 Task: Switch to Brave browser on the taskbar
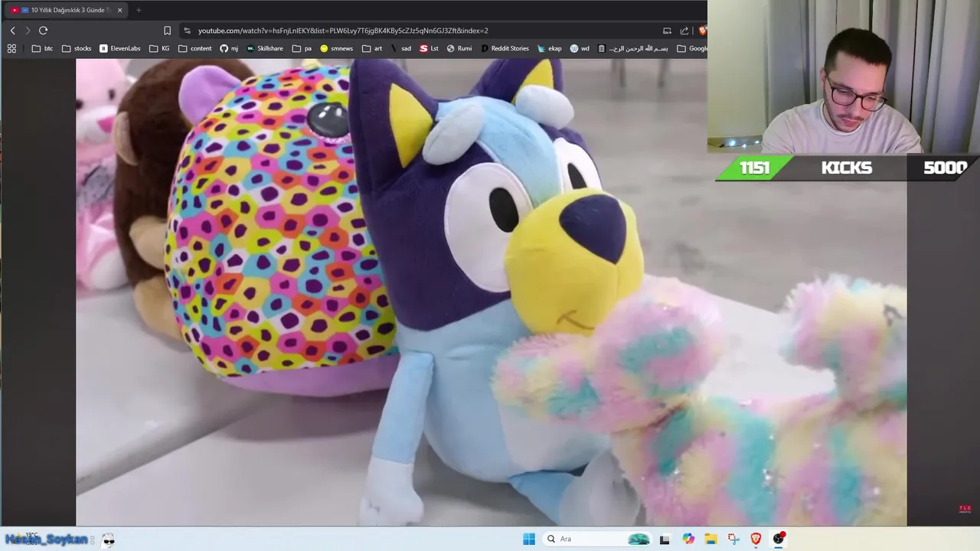pyautogui.click(x=756, y=539)
